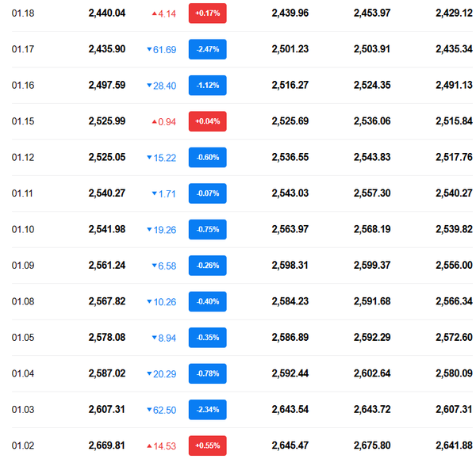Select the -1.12% change badge

coord(207,86)
